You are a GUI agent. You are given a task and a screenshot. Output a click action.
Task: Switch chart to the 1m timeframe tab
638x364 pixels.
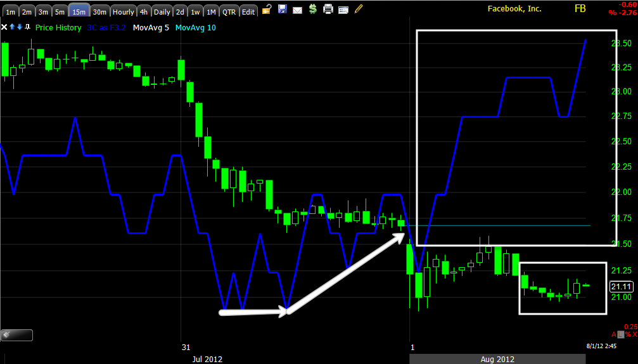[x=11, y=11]
